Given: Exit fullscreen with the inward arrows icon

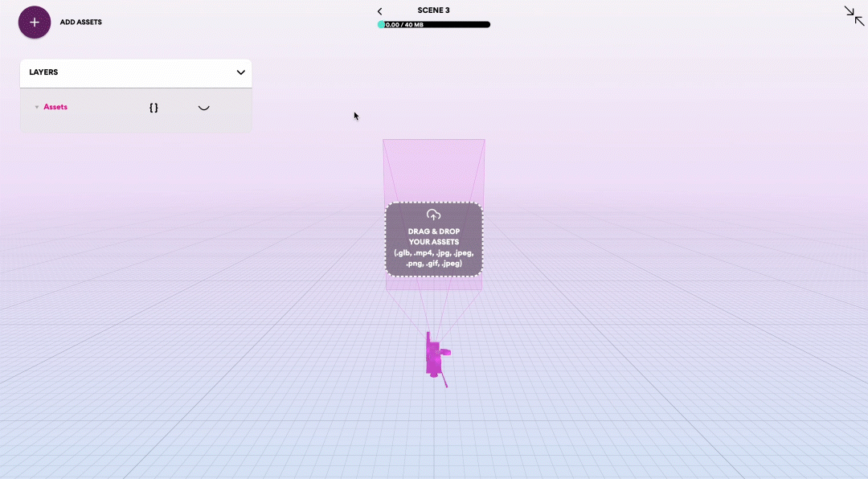Looking at the screenshot, I should 854,15.
